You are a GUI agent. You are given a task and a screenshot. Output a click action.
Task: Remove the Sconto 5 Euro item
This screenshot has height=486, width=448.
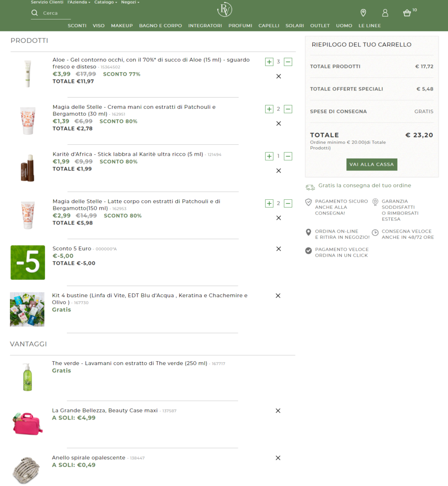(x=279, y=249)
